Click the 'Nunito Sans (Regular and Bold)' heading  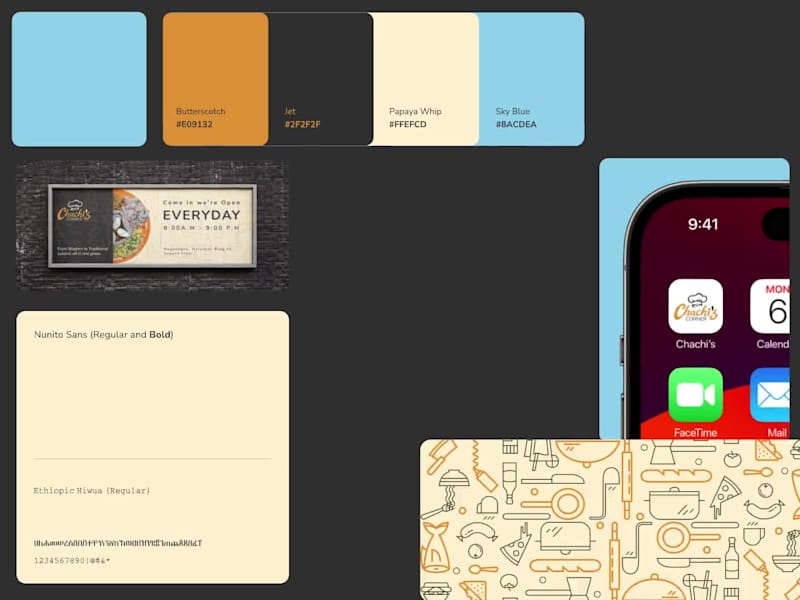104,335
